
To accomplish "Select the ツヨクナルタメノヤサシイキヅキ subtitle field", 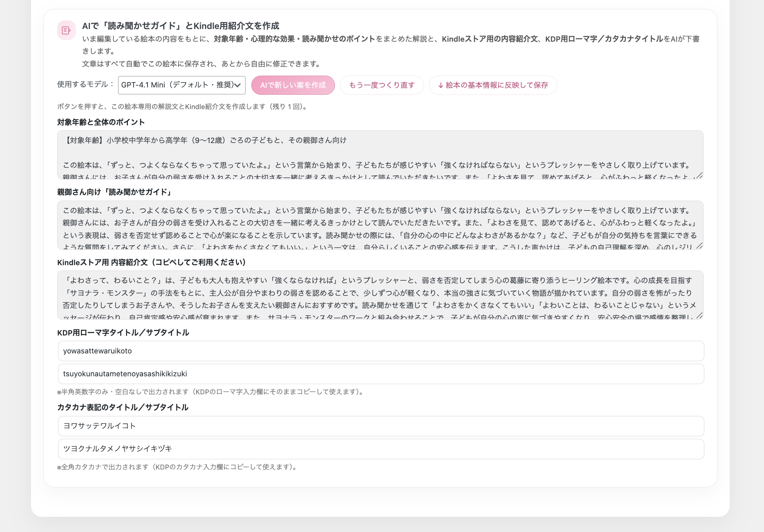I will click(x=381, y=449).
